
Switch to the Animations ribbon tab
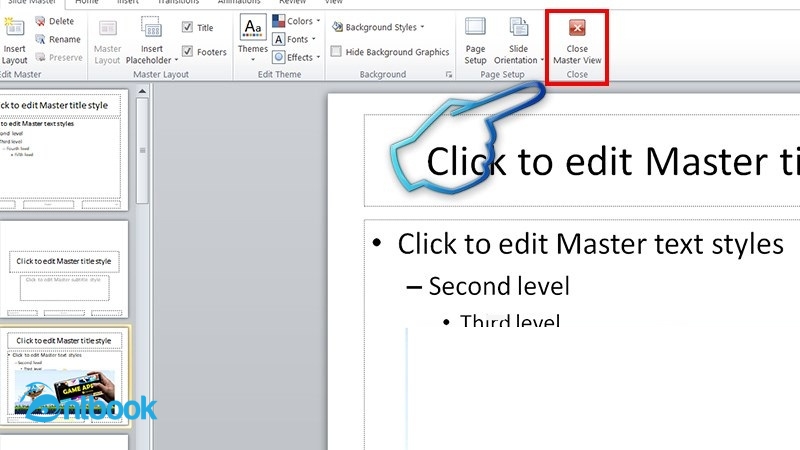click(x=239, y=2)
